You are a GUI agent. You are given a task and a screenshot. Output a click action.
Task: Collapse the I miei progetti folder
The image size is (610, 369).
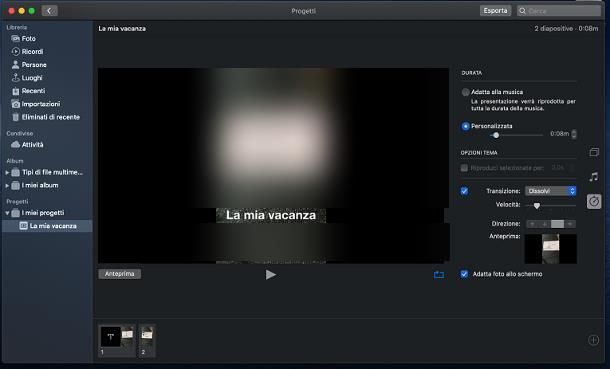[x=7, y=213]
